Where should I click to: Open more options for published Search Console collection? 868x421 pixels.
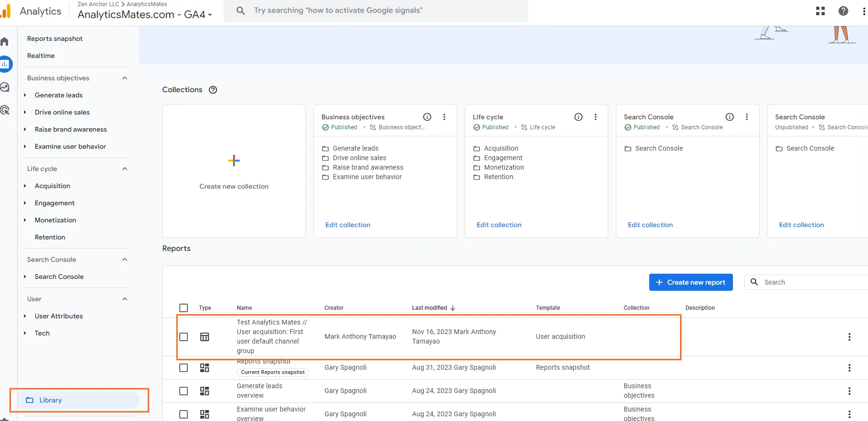[747, 117]
